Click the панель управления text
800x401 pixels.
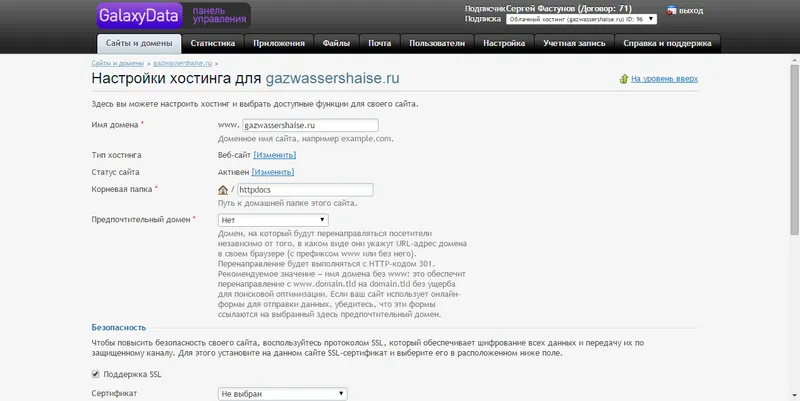[x=219, y=15]
